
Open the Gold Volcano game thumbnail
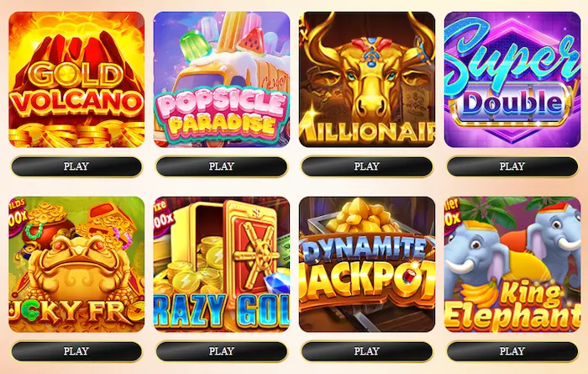(x=76, y=80)
